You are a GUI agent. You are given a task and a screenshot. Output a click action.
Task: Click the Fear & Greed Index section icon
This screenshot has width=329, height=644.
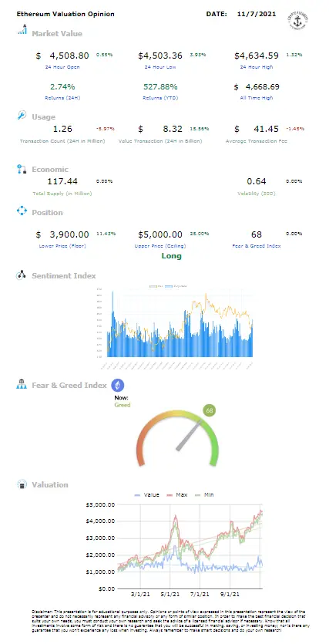point(22,384)
